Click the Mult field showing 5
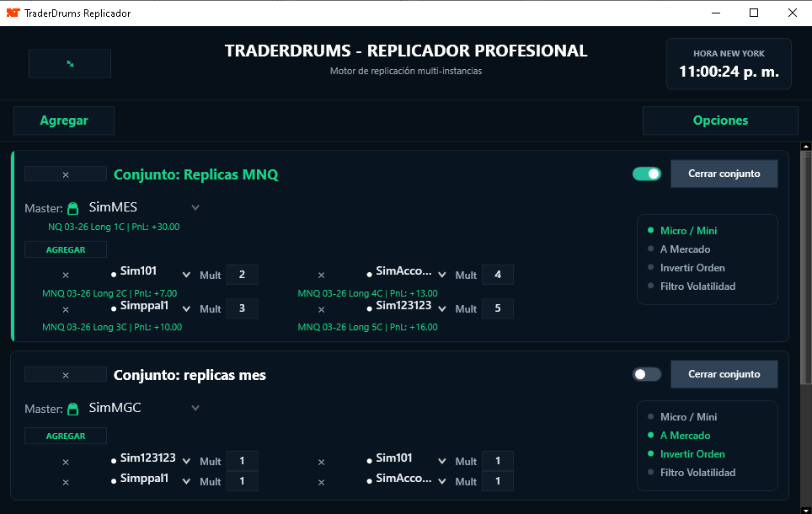Screen dimensions: 812x514 [x=497, y=308]
